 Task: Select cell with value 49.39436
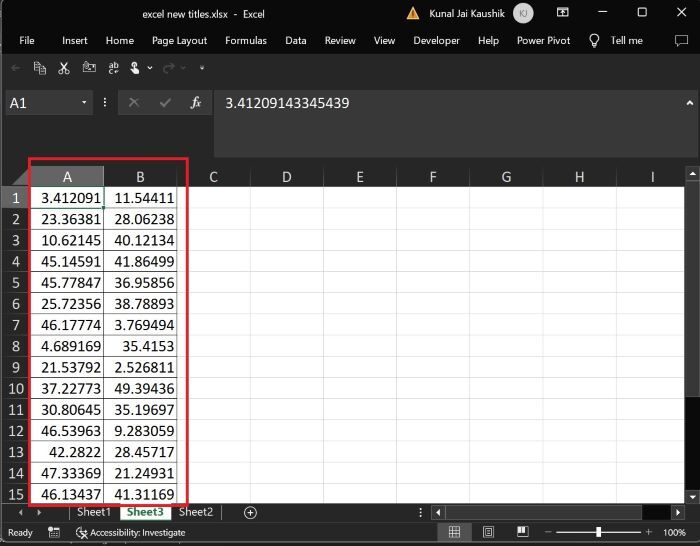(140, 388)
